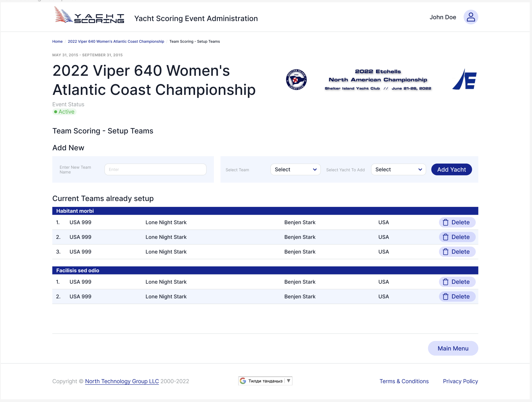This screenshot has width=532, height=402.
Task: Click the trash icon for USA 999 row 1
Action: [x=446, y=222]
